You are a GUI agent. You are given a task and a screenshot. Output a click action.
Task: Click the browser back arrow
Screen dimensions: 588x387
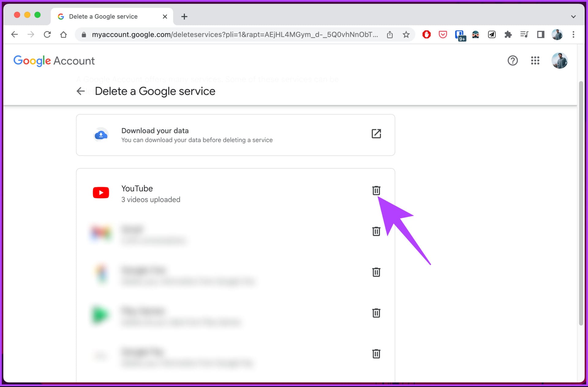tap(14, 34)
